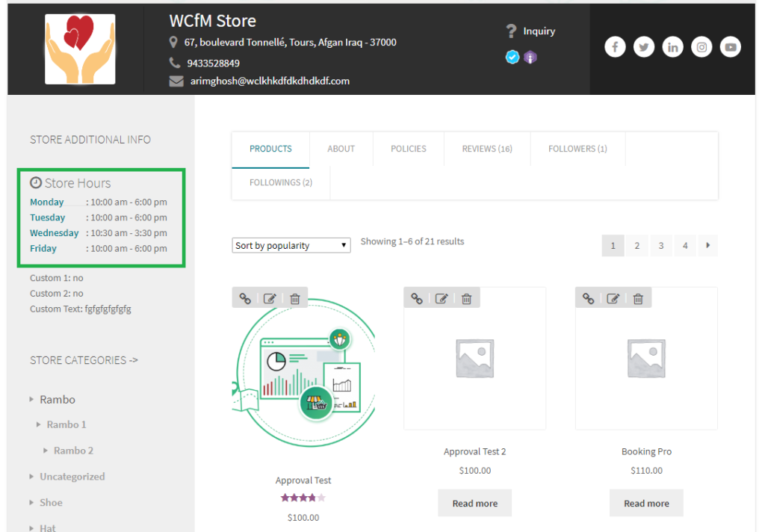765x532 pixels.
Task: Visit the store's LinkedIn icon
Action: (672, 47)
